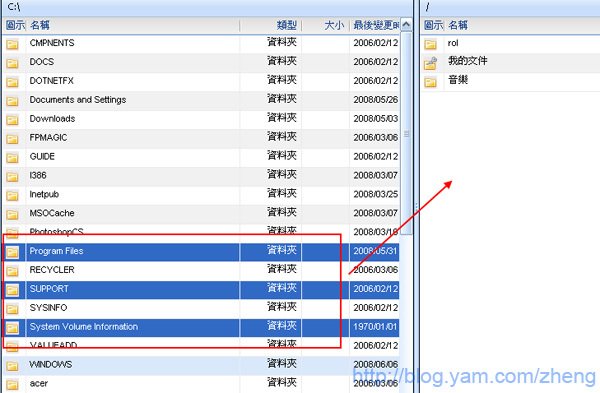Click the MSOCache folder icon
This screenshot has width=600, height=393.
12,215
